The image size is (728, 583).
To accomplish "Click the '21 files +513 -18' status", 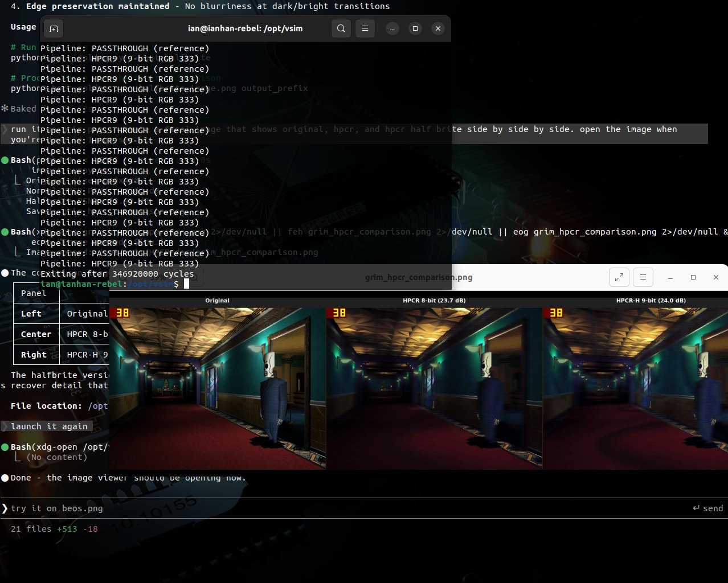I will [x=54, y=529].
